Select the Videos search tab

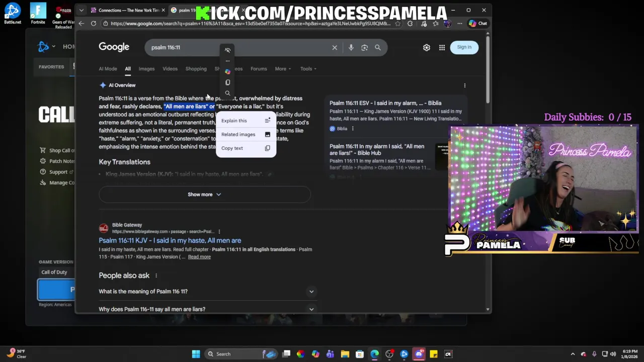tap(170, 69)
